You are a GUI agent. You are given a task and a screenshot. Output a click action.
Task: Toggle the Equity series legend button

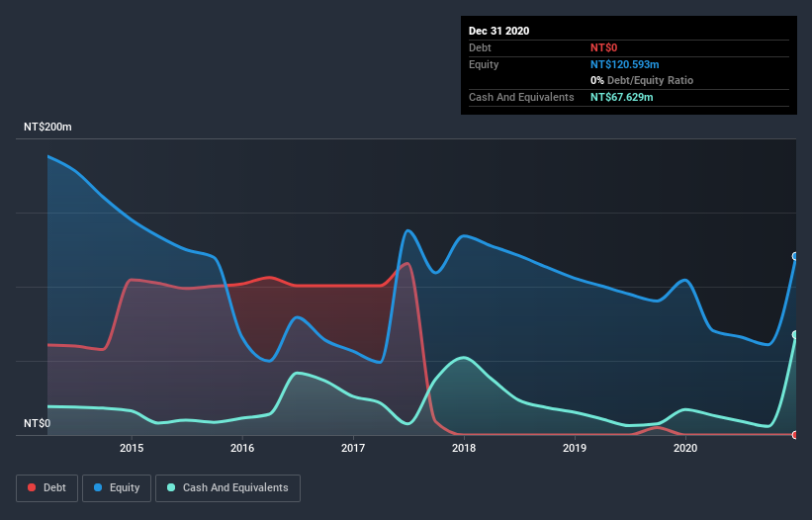tap(117, 488)
